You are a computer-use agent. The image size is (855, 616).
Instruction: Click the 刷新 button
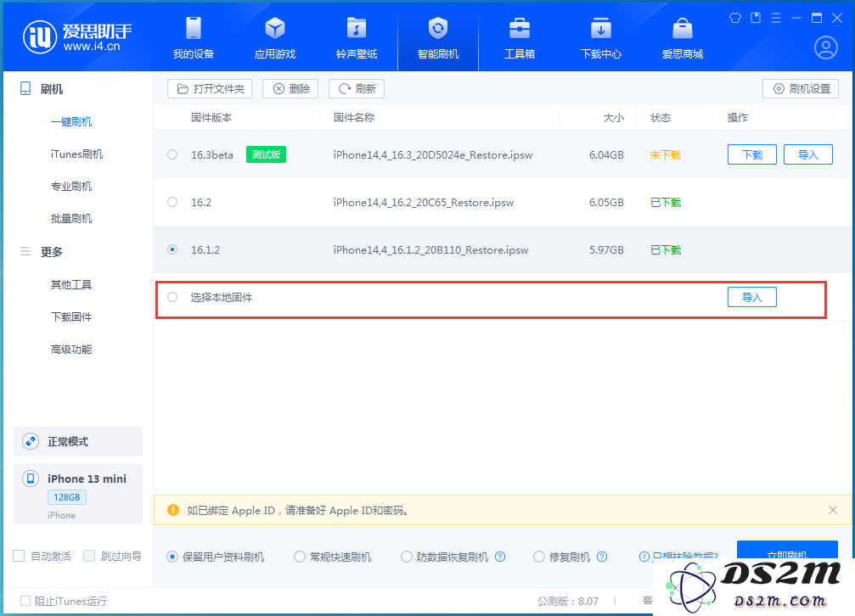[357, 88]
